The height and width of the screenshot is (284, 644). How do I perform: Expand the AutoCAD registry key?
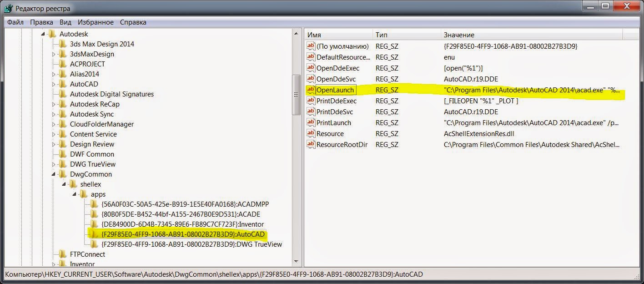54,84
